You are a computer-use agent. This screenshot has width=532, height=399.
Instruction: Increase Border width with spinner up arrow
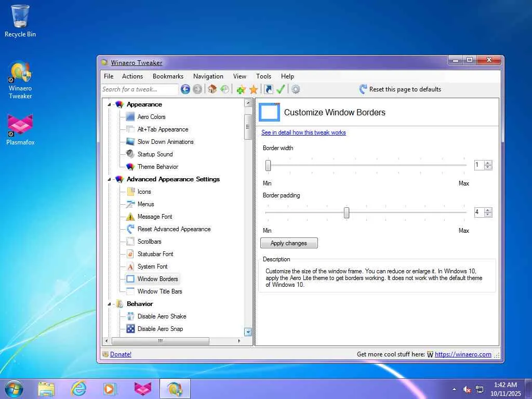click(488, 163)
